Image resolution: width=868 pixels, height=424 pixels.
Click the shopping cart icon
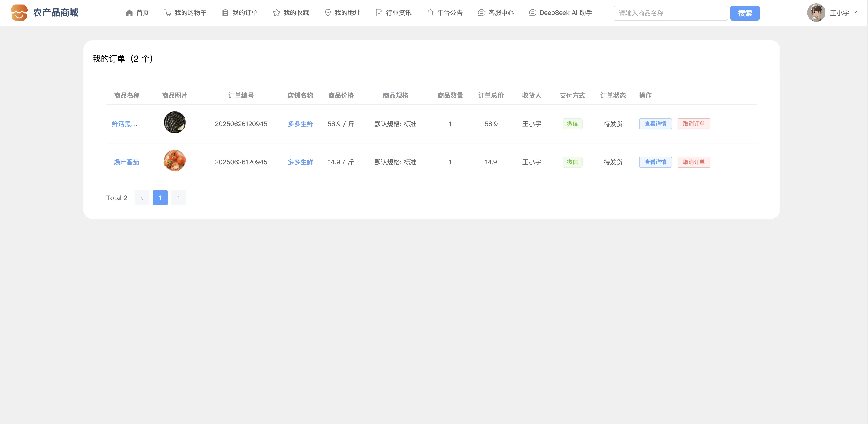167,13
